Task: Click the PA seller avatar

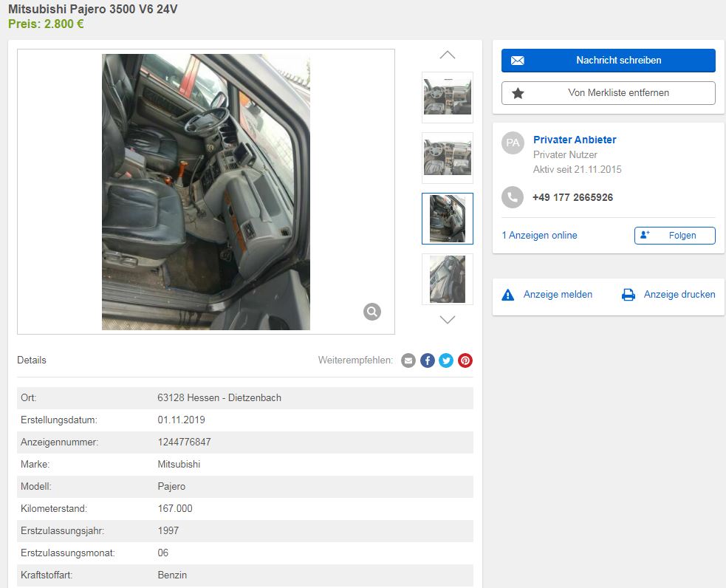Action: pos(513,143)
